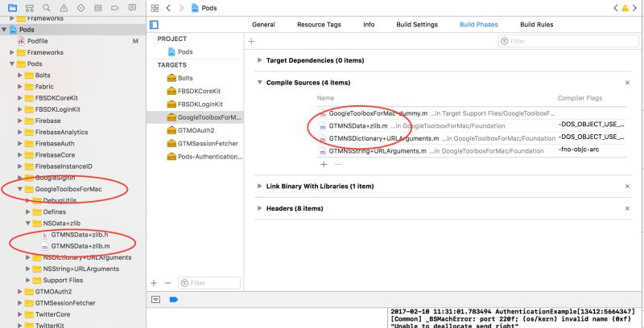Open the related items grid icon
644x328 pixels.
pyautogui.click(x=155, y=8)
